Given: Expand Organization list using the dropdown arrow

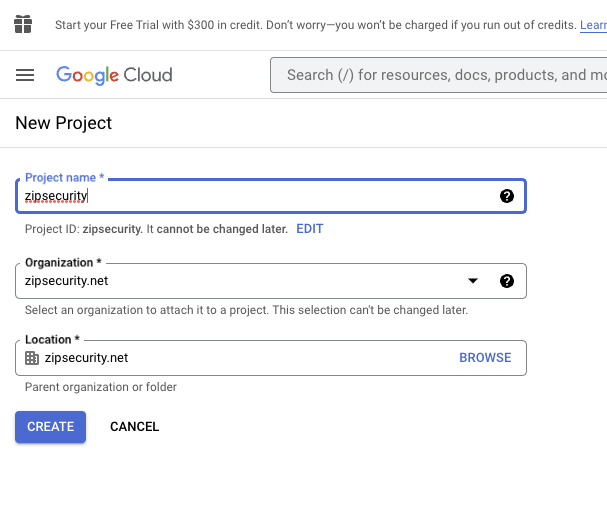Looking at the screenshot, I should click(473, 281).
